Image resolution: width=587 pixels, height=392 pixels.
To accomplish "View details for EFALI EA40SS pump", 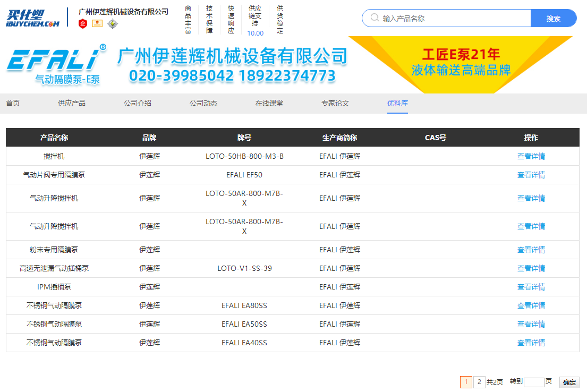I will 531,343.
